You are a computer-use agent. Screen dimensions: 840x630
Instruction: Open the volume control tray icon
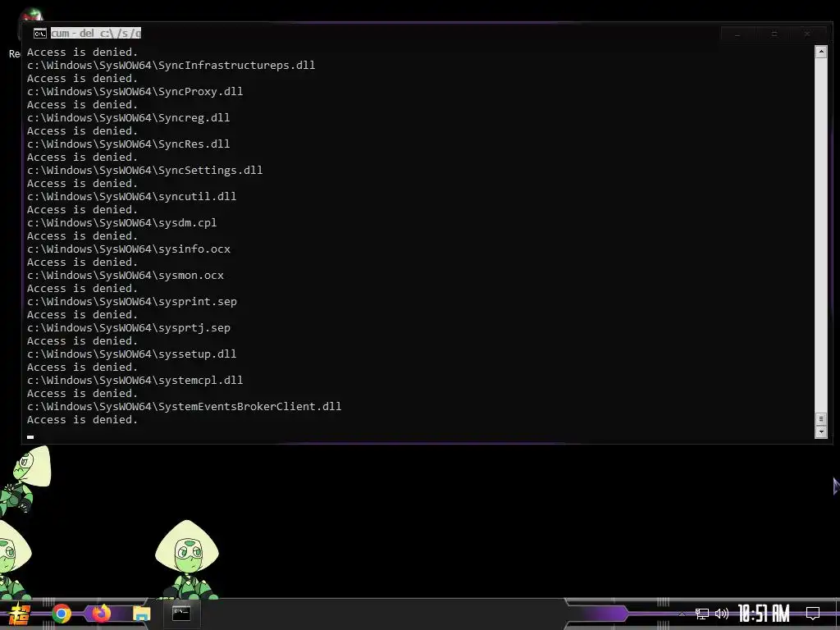click(x=722, y=614)
